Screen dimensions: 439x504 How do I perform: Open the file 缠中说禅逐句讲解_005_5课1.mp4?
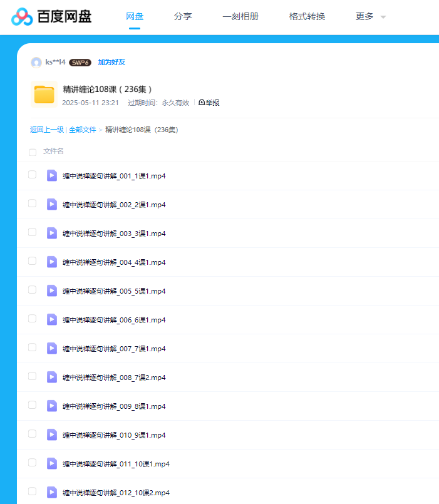click(114, 291)
